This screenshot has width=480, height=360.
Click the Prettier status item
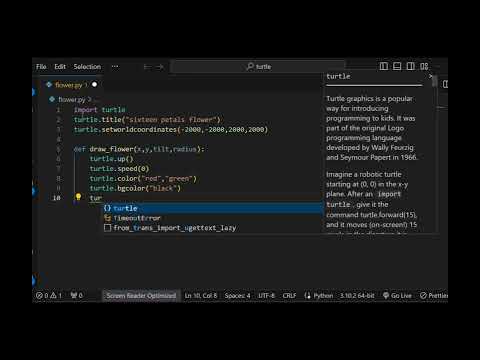(433, 296)
